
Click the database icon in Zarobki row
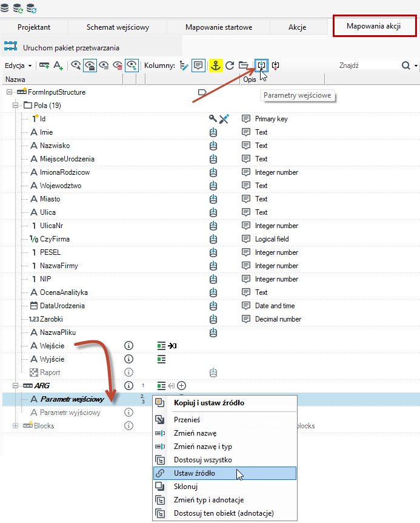pos(213,319)
